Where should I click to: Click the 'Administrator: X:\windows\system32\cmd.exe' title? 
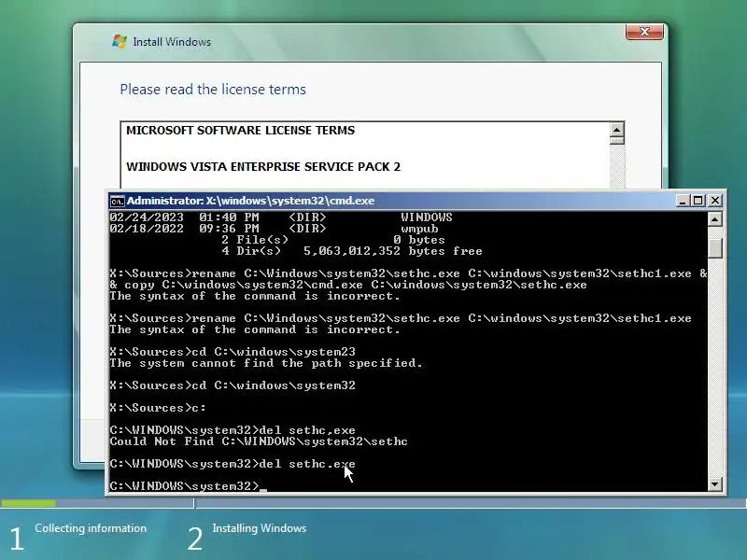(x=250, y=201)
